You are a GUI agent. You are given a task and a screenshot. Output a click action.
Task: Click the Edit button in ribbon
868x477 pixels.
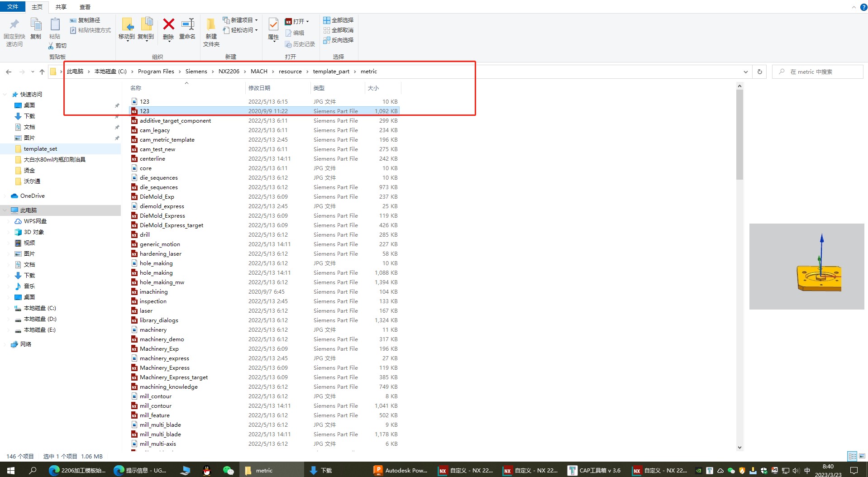click(x=295, y=33)
